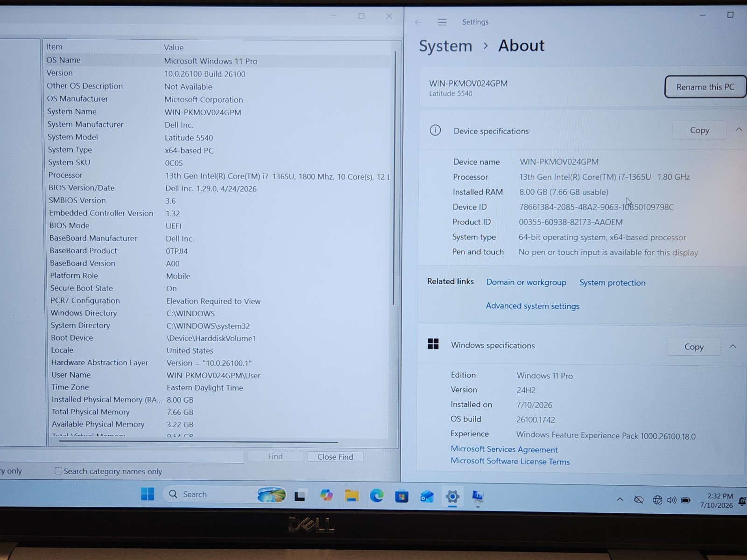The height and width of the screenshot is (560, 747).
Task: Go to System in Settings breadcrumb
Action: (x=445, y=46)
